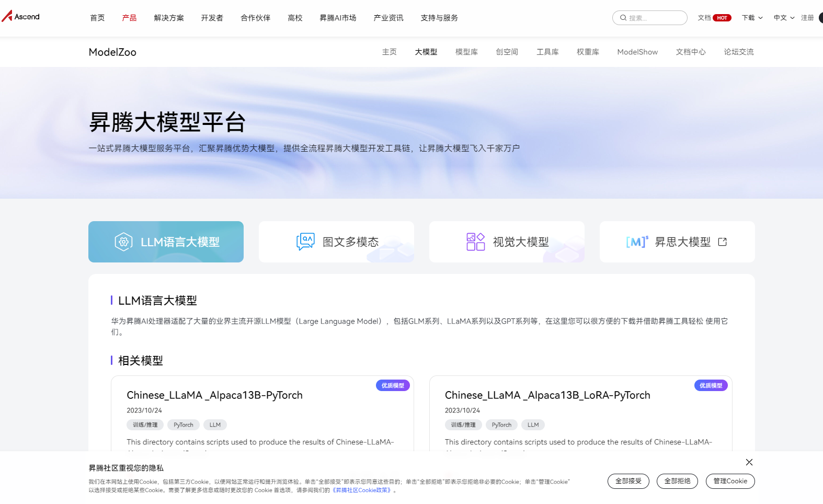Open the 昇腾AI市场 menu
This screenshot has height=504, width=823.
(x=338, y=18)
